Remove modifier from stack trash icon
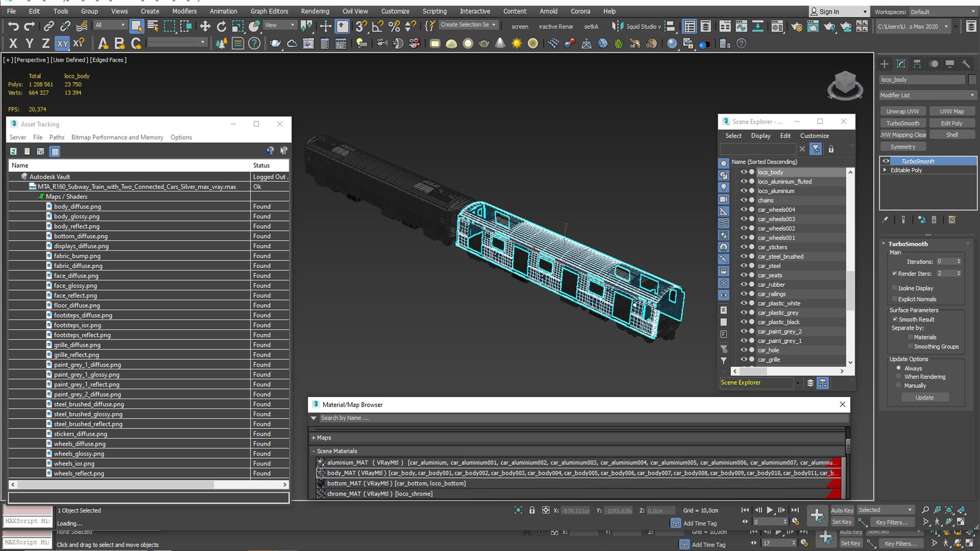Viewport: 980px width, 551px height. pyautogui.click(x=934, y=220)
